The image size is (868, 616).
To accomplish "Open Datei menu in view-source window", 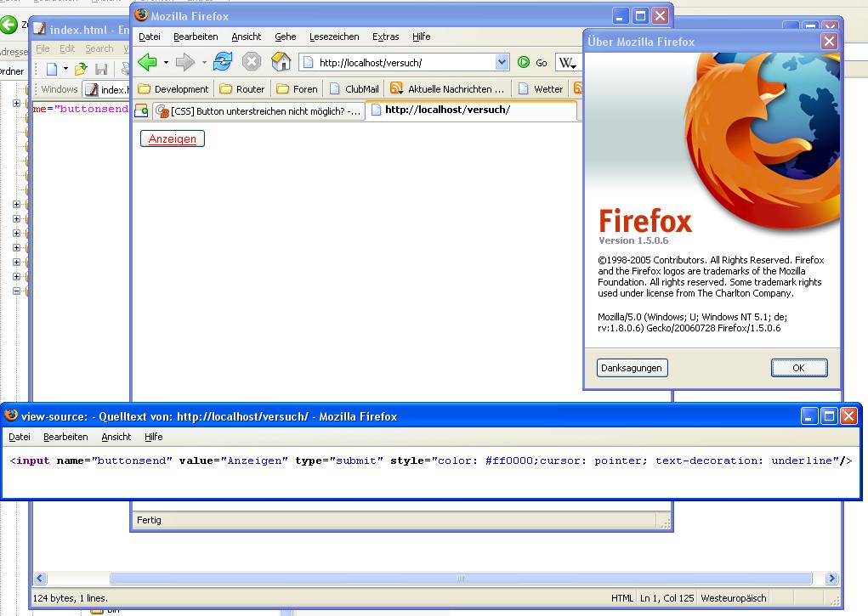I will point(20,437).
